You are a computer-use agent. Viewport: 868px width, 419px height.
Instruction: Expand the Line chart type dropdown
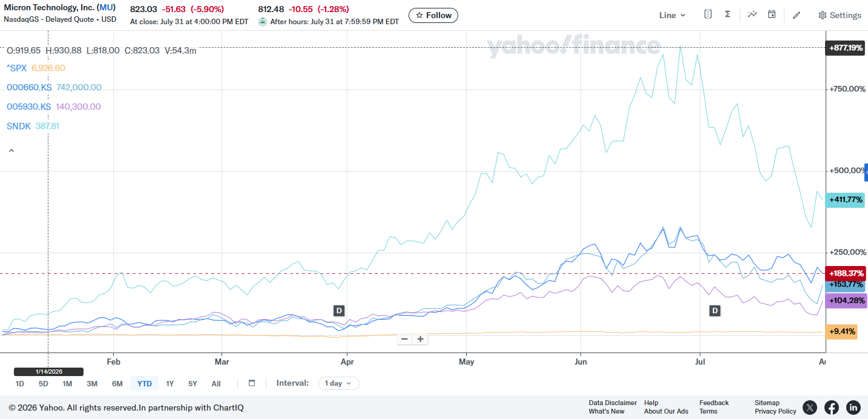672,15
